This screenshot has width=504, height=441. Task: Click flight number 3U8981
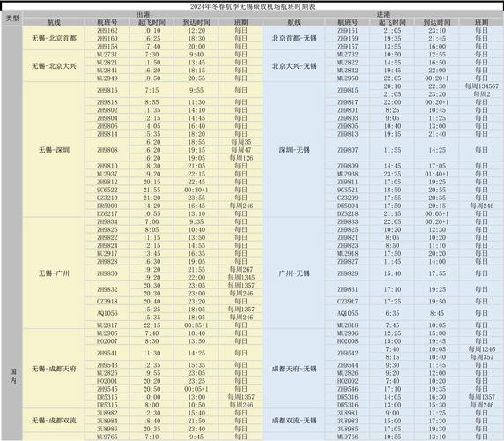[347, 413]
